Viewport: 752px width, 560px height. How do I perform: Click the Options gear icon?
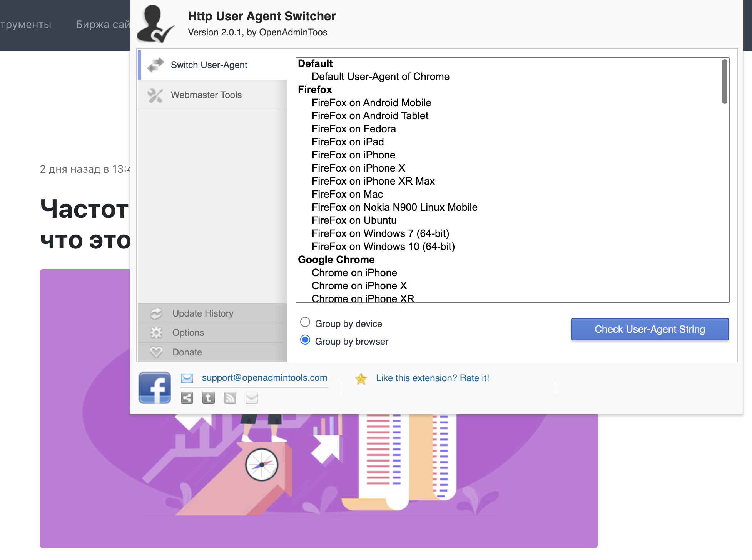156,332
